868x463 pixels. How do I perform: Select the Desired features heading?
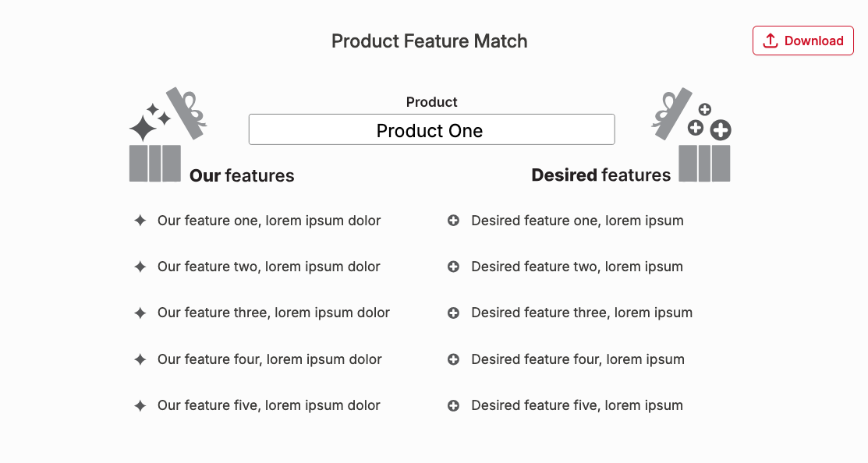click(601, 175)
